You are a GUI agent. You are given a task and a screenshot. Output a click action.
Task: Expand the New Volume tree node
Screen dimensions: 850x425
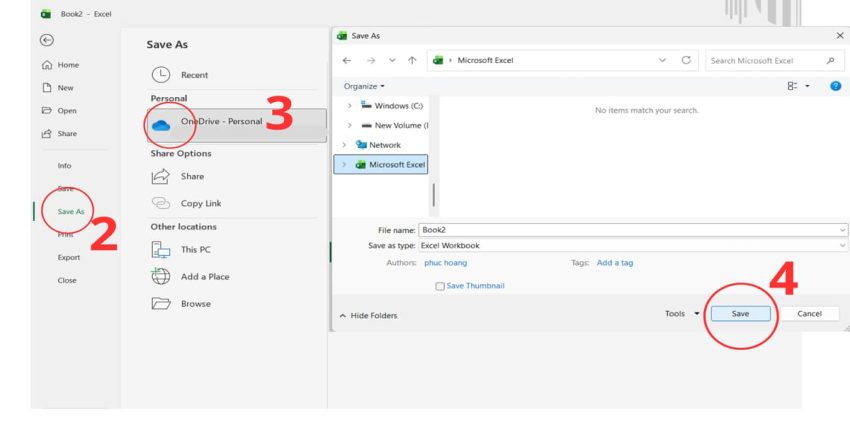click(350, 125)
